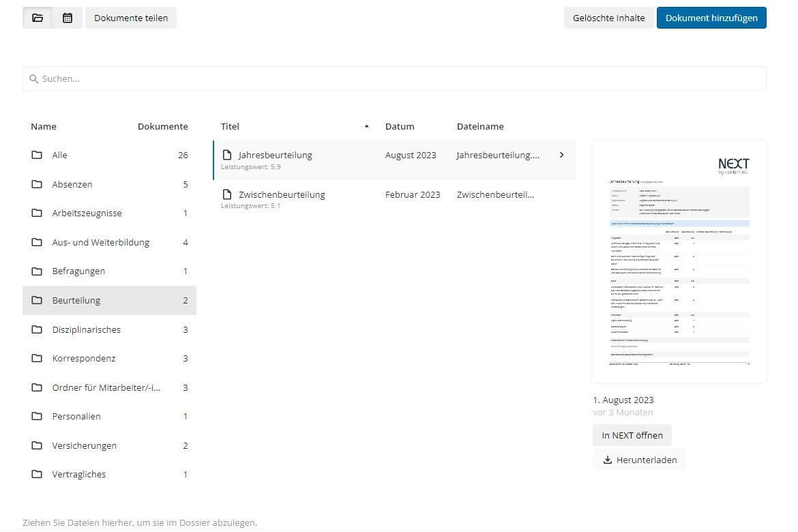Select the Arbeitszeugnisse folder
This screenshot has width=798, height=532.
(87, 213)
